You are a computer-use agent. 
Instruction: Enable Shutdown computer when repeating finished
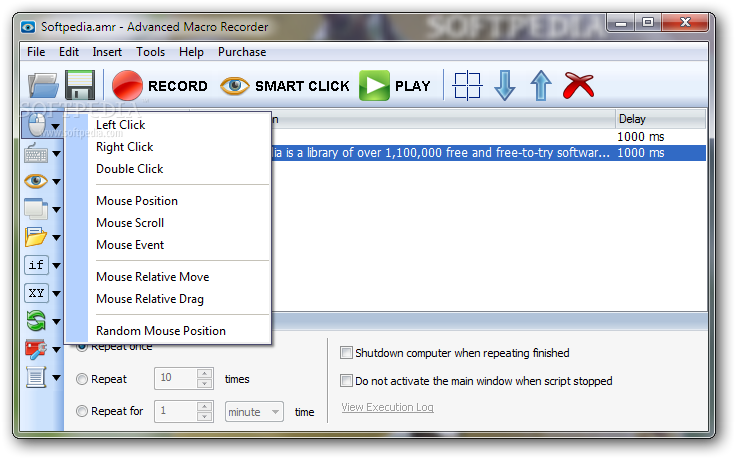coord(346,352)
